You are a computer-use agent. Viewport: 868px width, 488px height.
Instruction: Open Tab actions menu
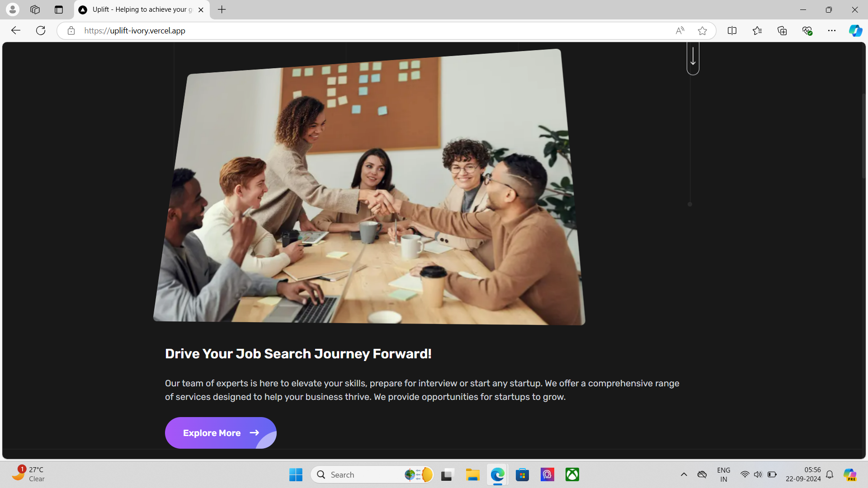coord(59,9)
